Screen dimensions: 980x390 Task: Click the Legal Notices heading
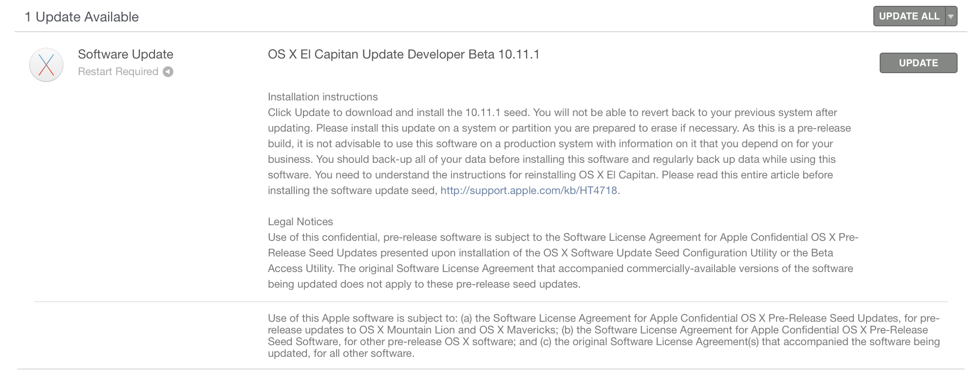pyautogui.click(x=301, y=222)
